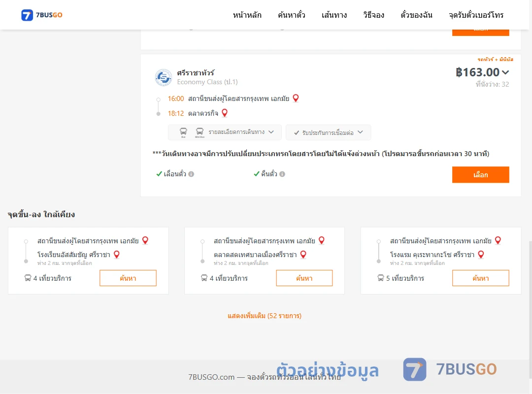The width and height of the screenshot is (532, 394).
Task: Go to เส้นทาง in the navigation
Action: pyautogui.click(x=334, y=15)
